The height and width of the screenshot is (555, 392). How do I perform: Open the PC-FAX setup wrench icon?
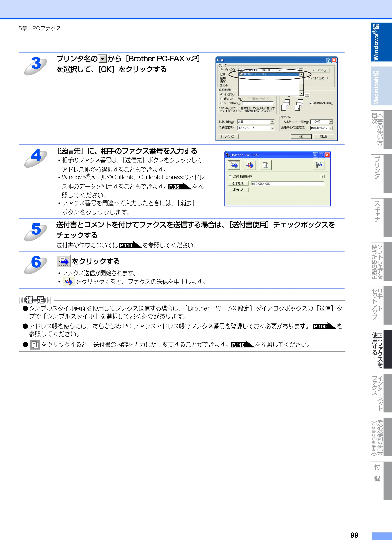[x=319, y=165]
